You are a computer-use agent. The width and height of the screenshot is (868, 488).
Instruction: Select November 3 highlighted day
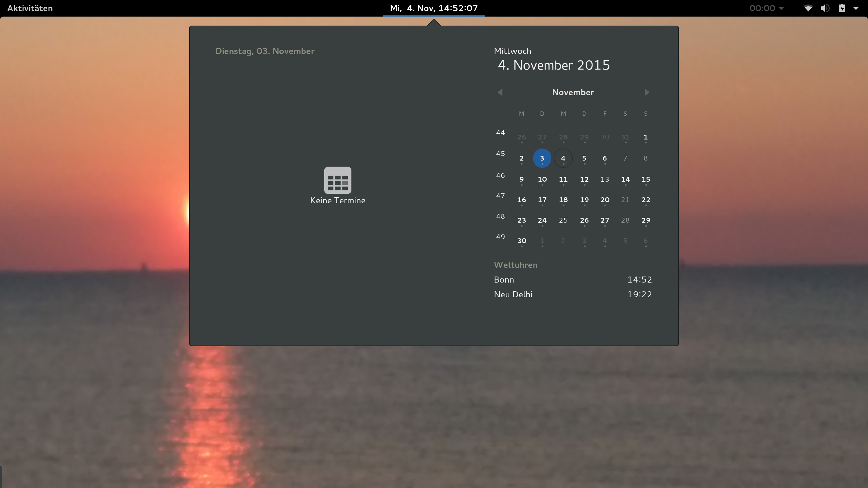click(x=542, y=158)
